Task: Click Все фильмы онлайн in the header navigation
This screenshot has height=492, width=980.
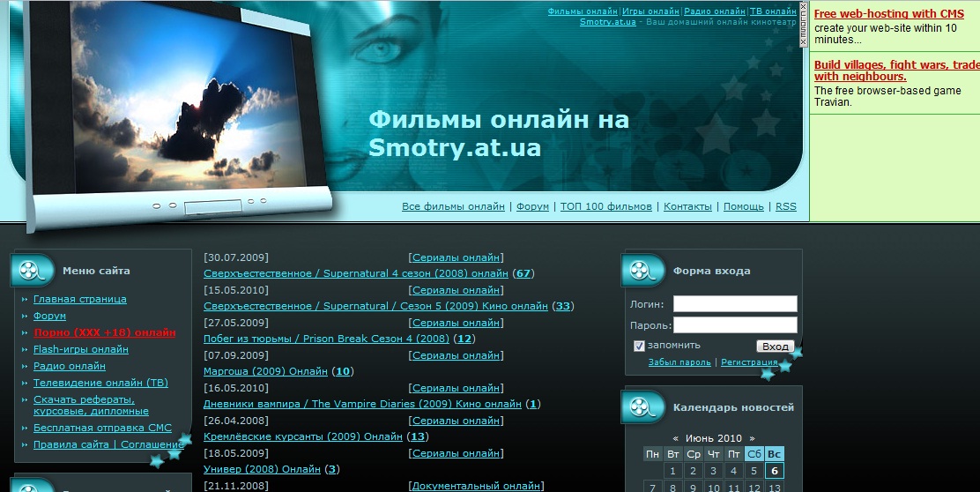Action: [x=453, y=206]
